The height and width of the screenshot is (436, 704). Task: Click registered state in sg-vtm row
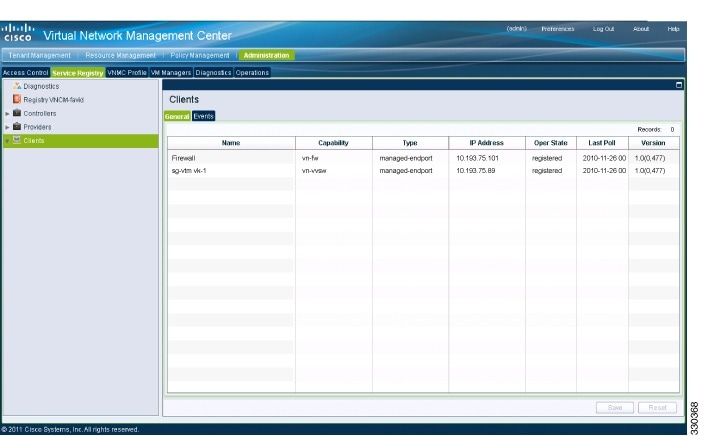click(547, 171)
